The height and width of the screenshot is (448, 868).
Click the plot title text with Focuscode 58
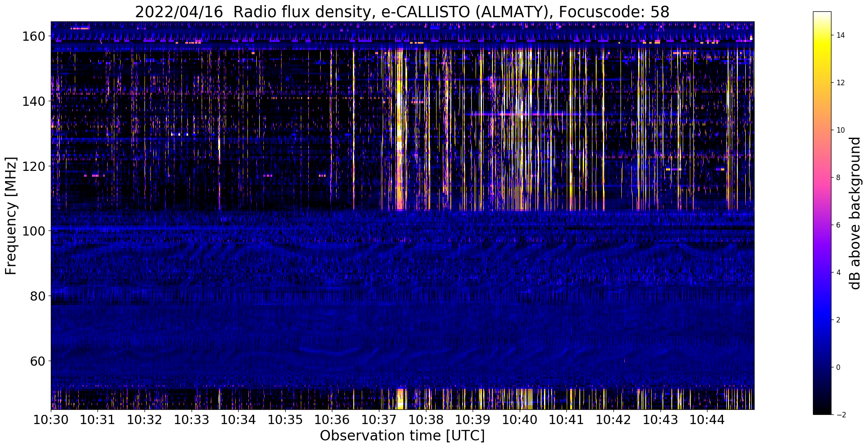402,12
